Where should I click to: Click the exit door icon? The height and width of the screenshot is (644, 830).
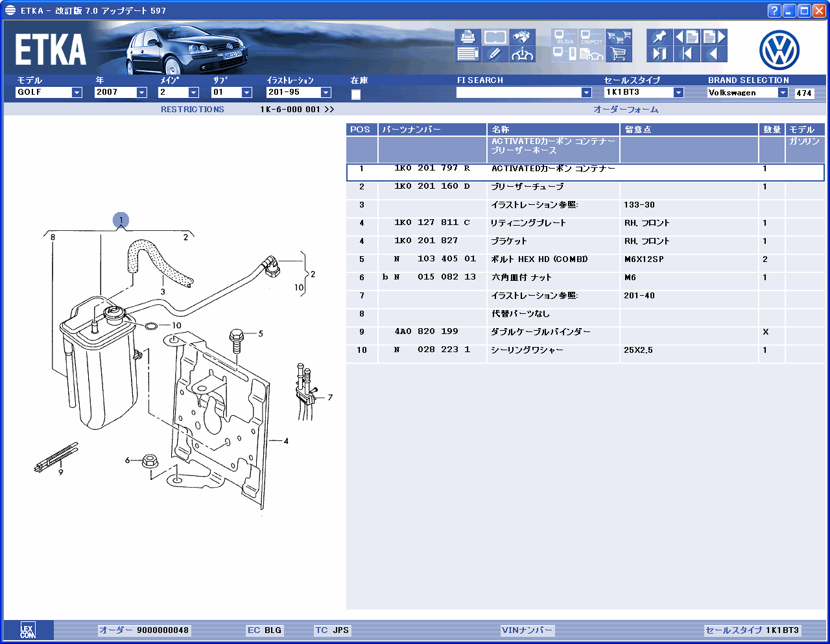pos(659,54)
